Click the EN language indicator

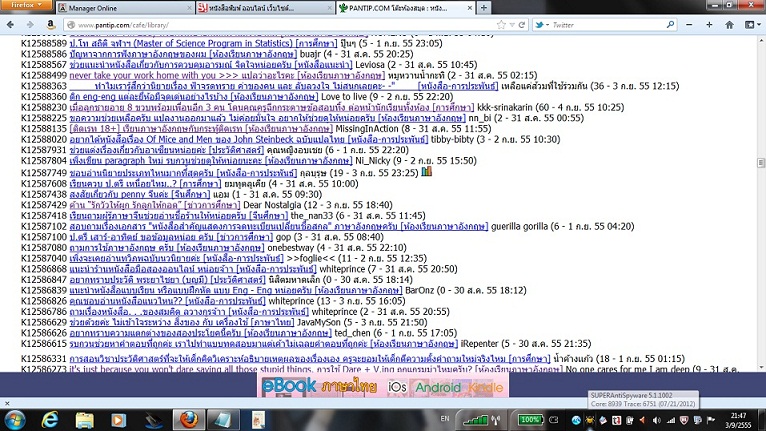(x=445, y=419)
